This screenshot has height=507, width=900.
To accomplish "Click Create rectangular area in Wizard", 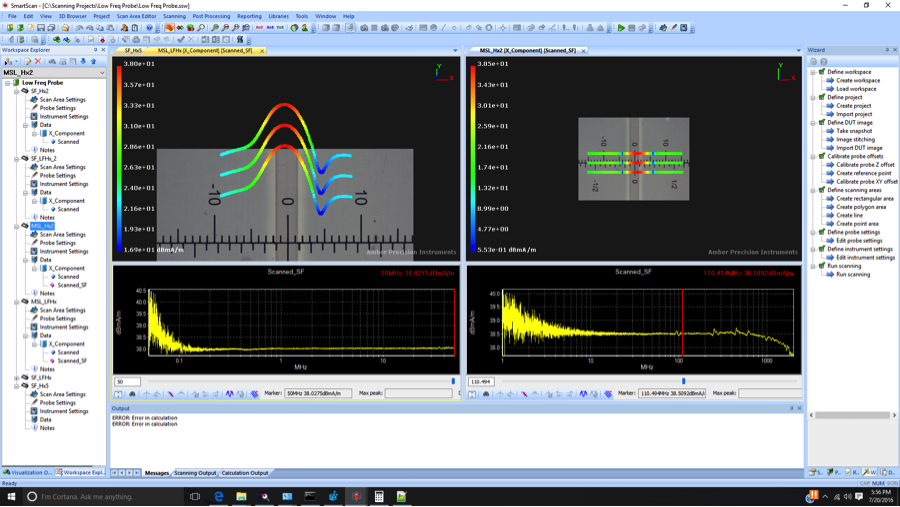I will [x=864, y=199].
